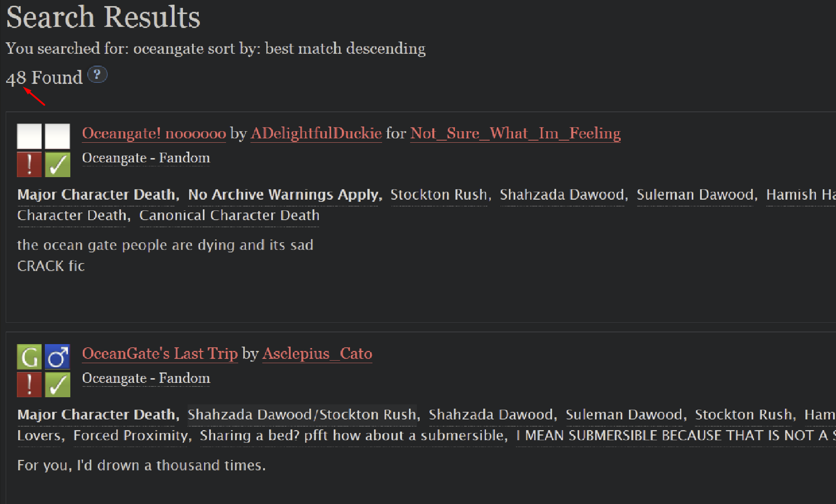
Task: Open the work OceanGate's Last Trip
Action: [160, 354]
